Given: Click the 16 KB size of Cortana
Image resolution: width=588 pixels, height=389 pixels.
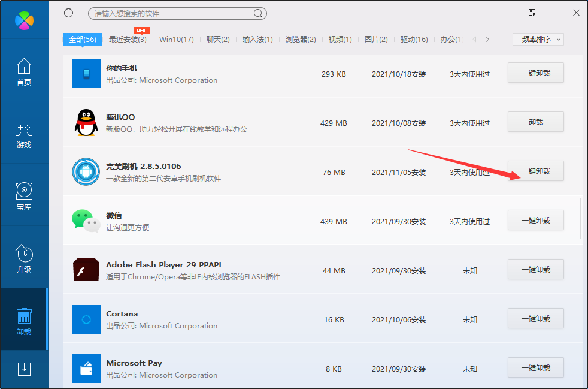Looking at the screenshot, I should click(x=334, y=320).
